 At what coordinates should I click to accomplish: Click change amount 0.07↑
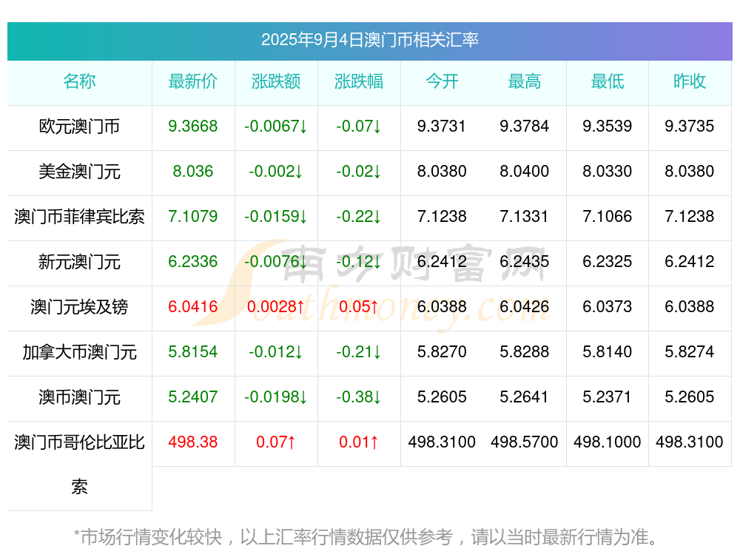pos(276,442)
